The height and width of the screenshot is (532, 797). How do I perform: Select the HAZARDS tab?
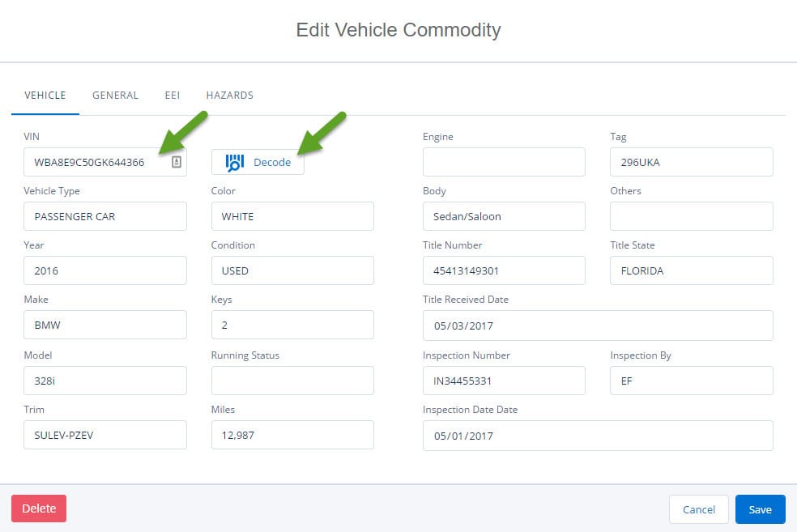pyautogui.click(x=230, y=96)
